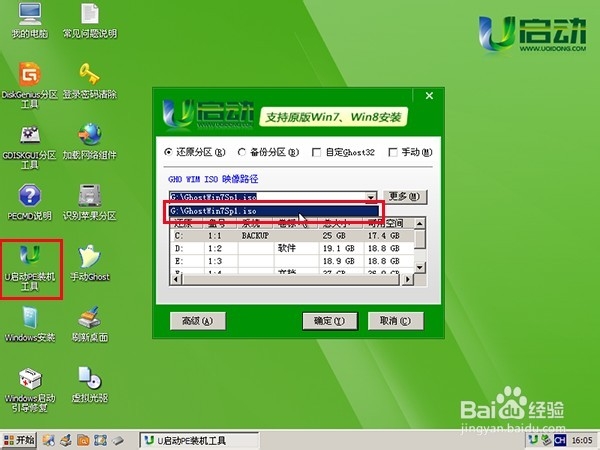
Task: Click image path text field
Action: click(267, 197)
